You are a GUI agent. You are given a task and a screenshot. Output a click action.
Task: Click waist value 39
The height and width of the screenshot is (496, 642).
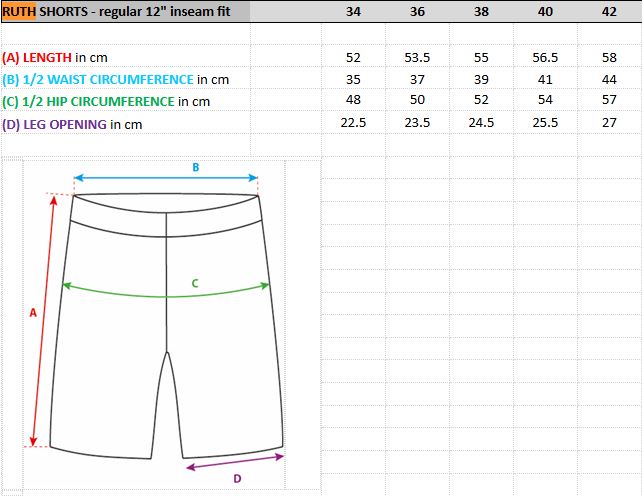[x=481, y=79]
